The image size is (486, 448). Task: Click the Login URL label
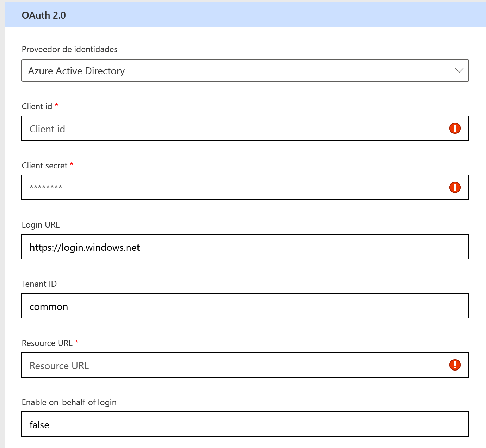41,225
